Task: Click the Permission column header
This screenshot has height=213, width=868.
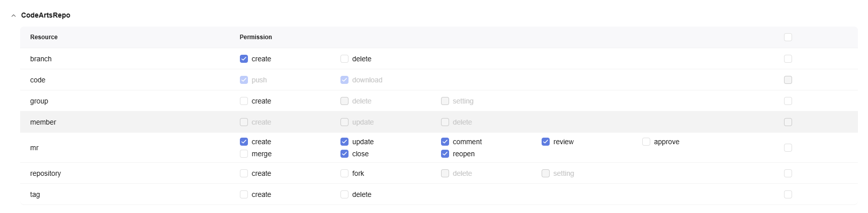Action: click(256, 37)
